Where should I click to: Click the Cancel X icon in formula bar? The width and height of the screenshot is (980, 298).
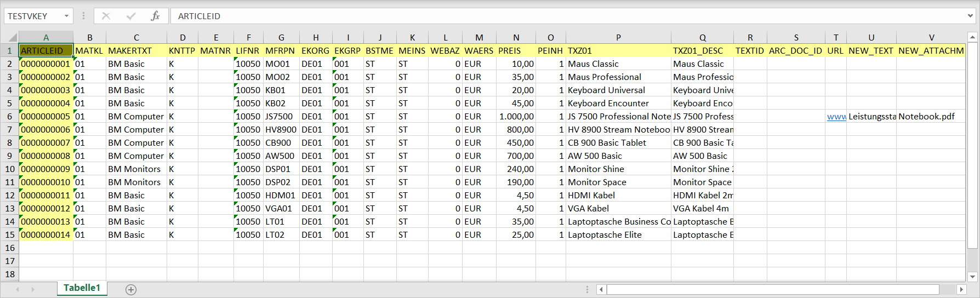click(106, 16)
